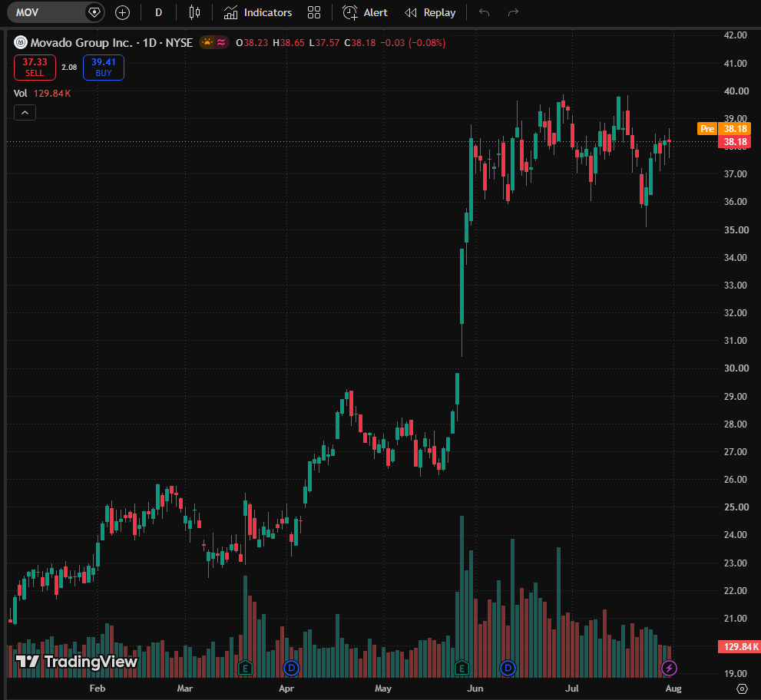Click the Movado Group Inc. logo icon
761x700 pixels.
[21, 43]
